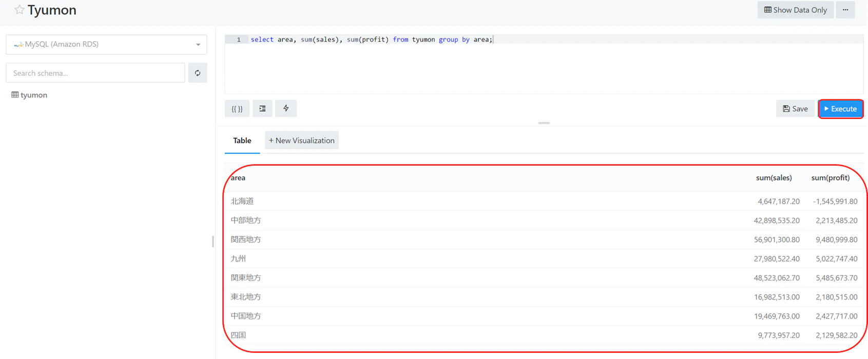
Task: Add a query parameter with braces button
Action: [237, 109]
